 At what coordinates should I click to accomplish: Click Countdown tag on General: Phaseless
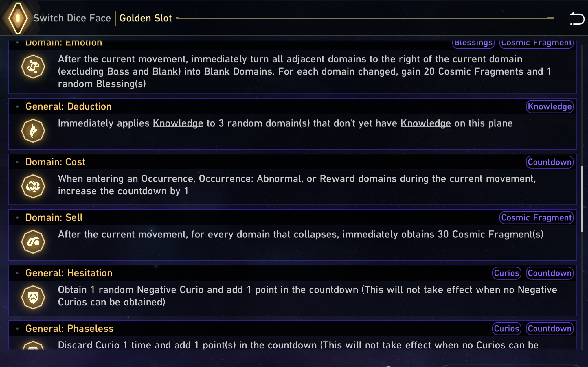point(550,329)
